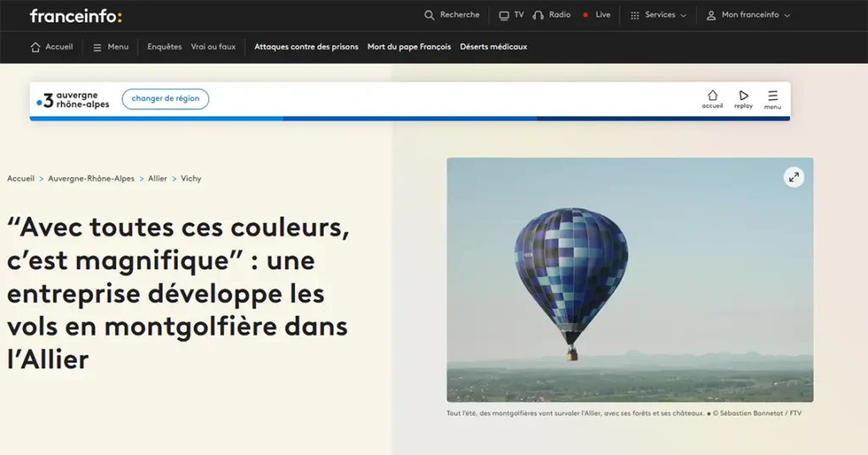Open Déserts médicaux topic

tap(493, 47)
